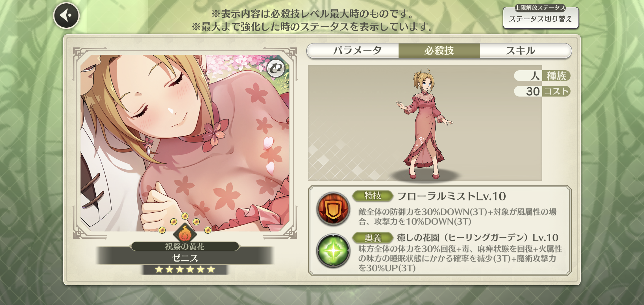644x305 pixels.
Task: Tap the fire attribute emblem under portrait
Action: click(x=185, y=234)
